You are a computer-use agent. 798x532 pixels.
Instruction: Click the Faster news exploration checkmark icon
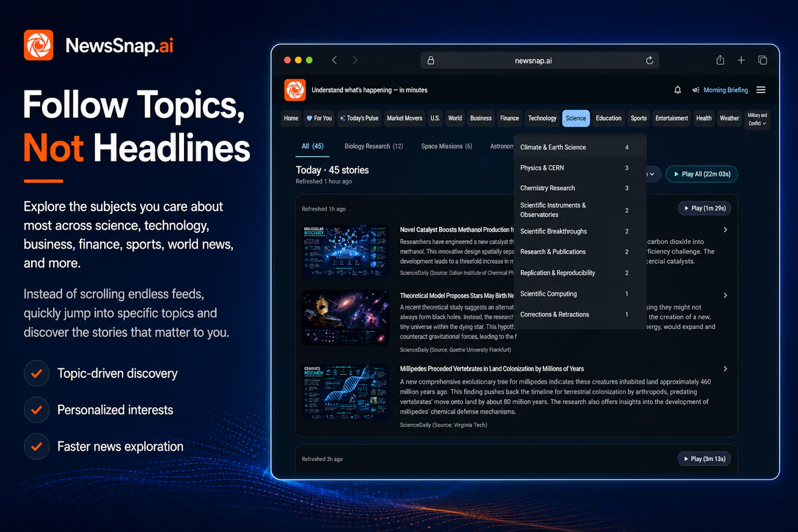point(36,446)
